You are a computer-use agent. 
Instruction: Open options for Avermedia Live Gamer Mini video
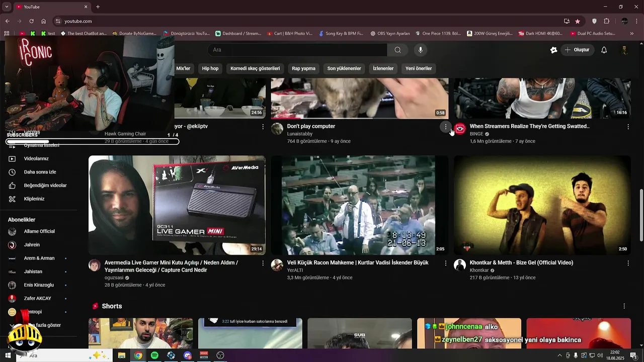[263, 263]
